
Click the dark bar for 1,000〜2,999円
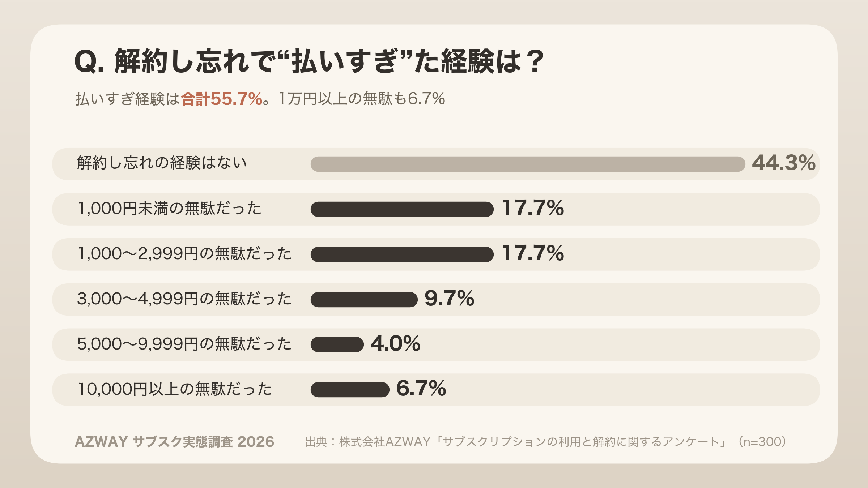(x=402, y=254)
